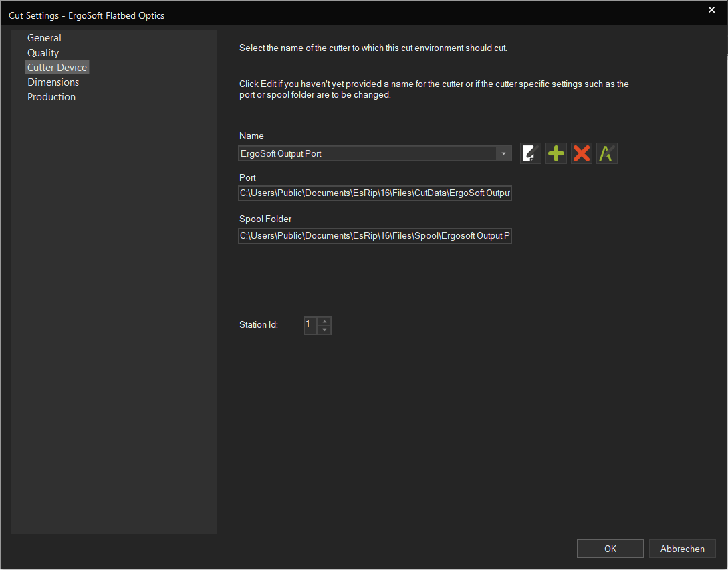Select Cutter Device in the sidebar

tap(57, 68)
